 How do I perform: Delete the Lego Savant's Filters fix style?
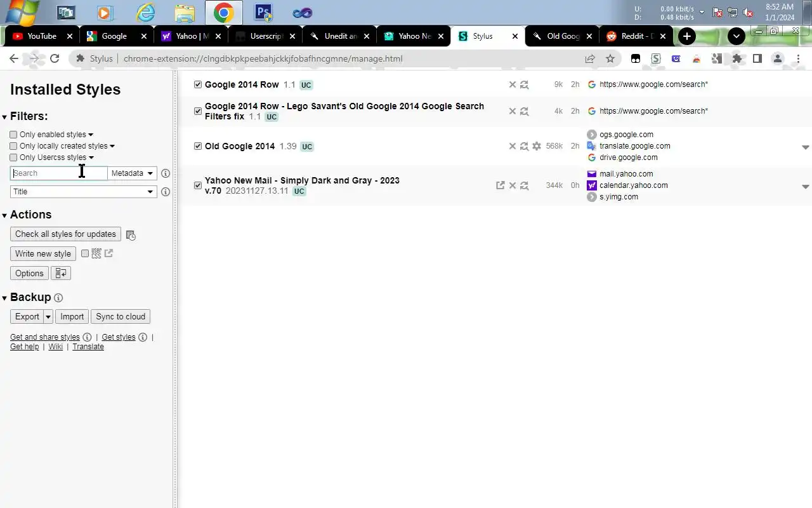click(513, 111)
